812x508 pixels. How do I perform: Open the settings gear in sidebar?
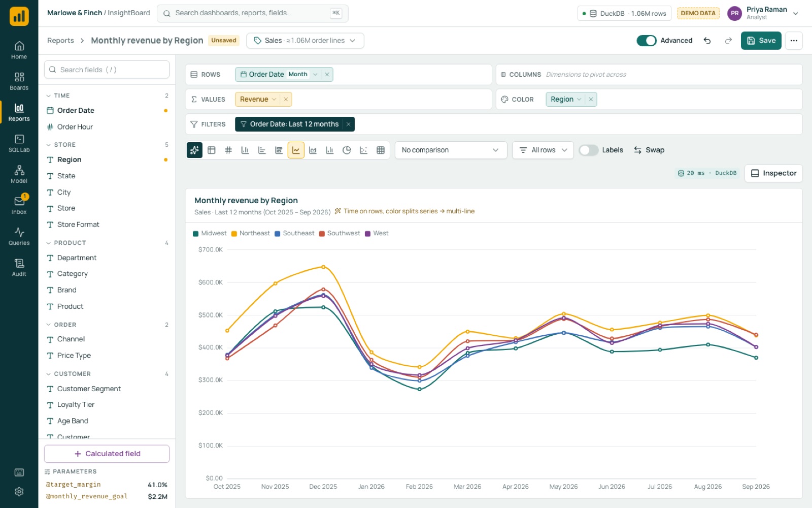(x=19, y=492)
